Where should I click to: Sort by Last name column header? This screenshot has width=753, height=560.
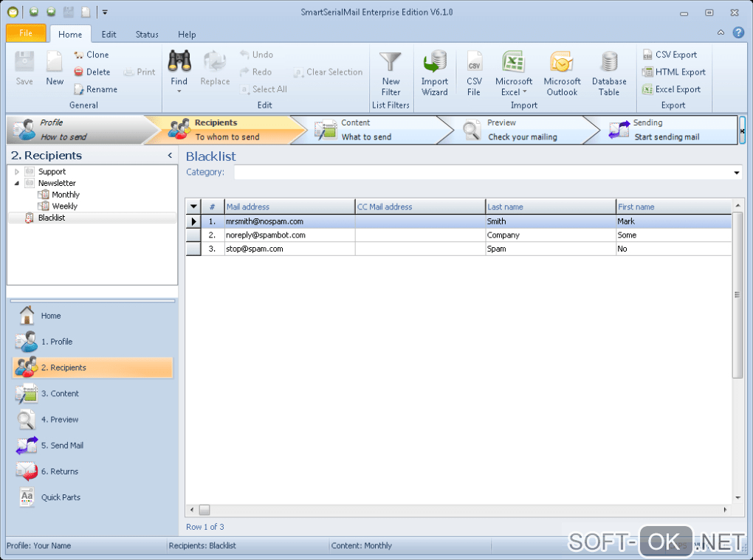(550, 207)
